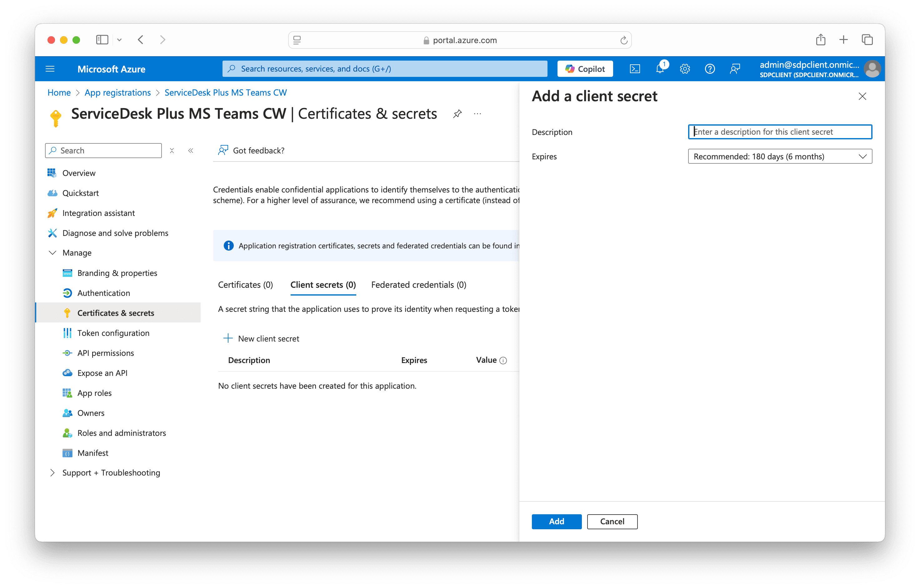Open the notifications bell
This screenshot has height=588, width=920.
(x=660, y=69)
